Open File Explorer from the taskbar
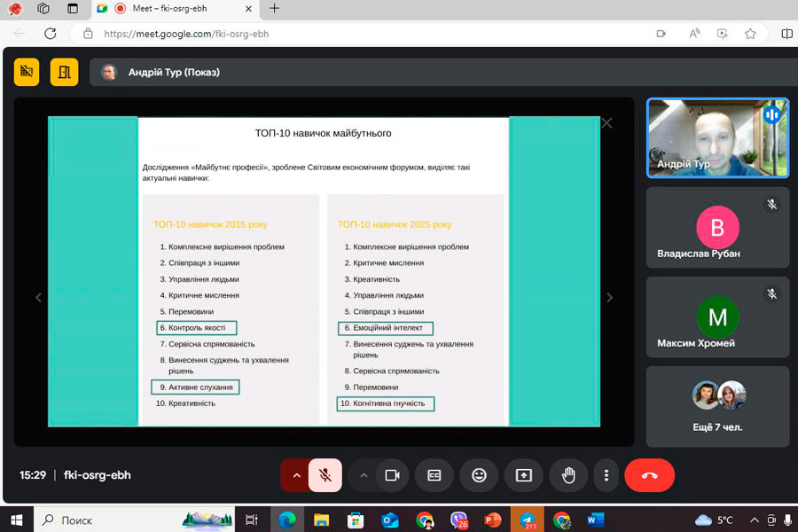798x532 pixels. coord(321,520)
